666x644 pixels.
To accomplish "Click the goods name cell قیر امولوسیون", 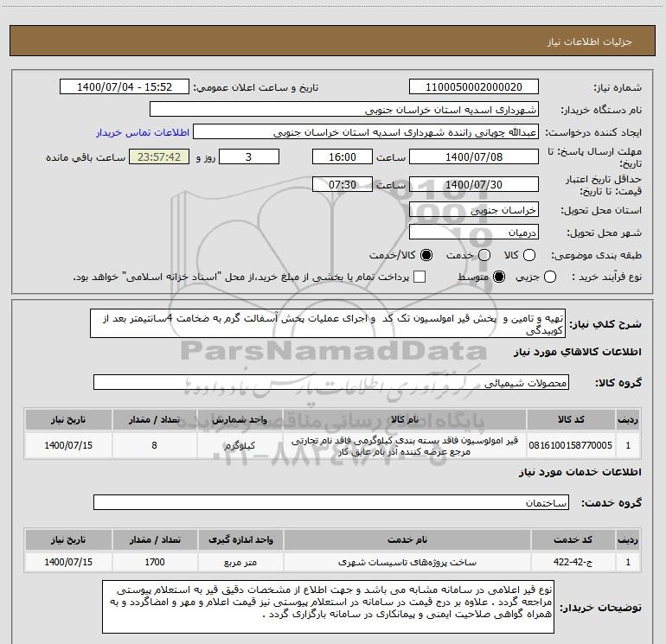I will (405, 446).
